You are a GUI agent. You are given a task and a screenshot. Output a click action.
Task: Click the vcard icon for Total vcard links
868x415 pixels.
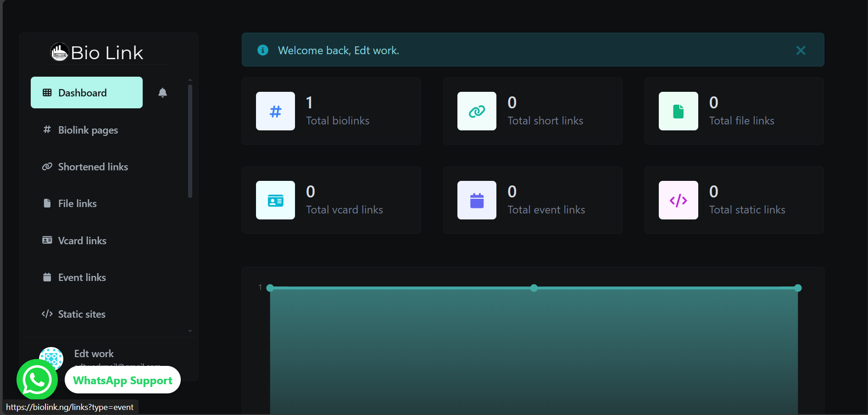(275, 200)
